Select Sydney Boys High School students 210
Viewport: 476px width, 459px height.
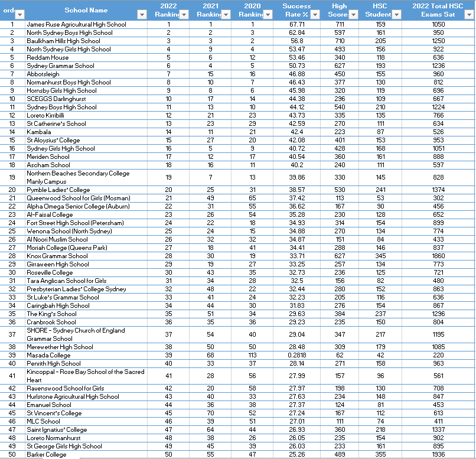[380, 107]
